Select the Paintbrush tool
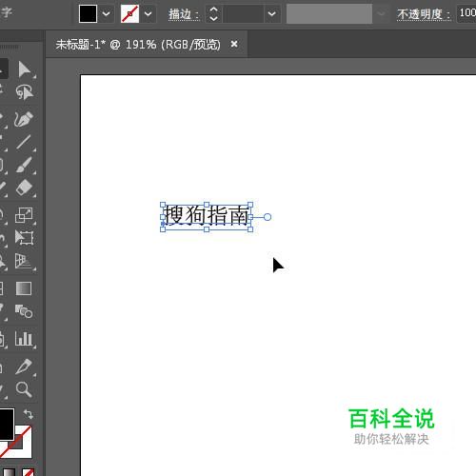Image resolution: width=476 pixels, height=476 pixels. click(24, 165)
